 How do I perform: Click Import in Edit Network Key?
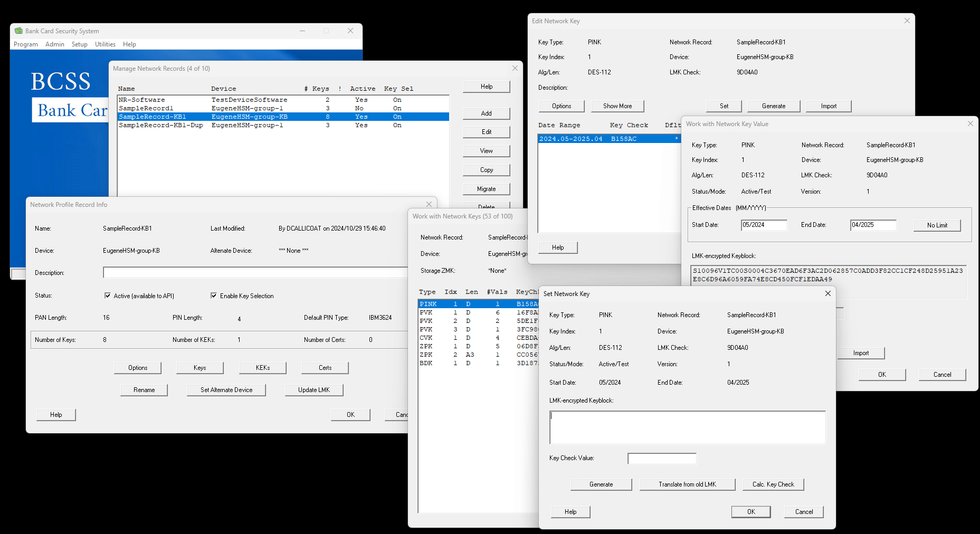coord(829,106)
